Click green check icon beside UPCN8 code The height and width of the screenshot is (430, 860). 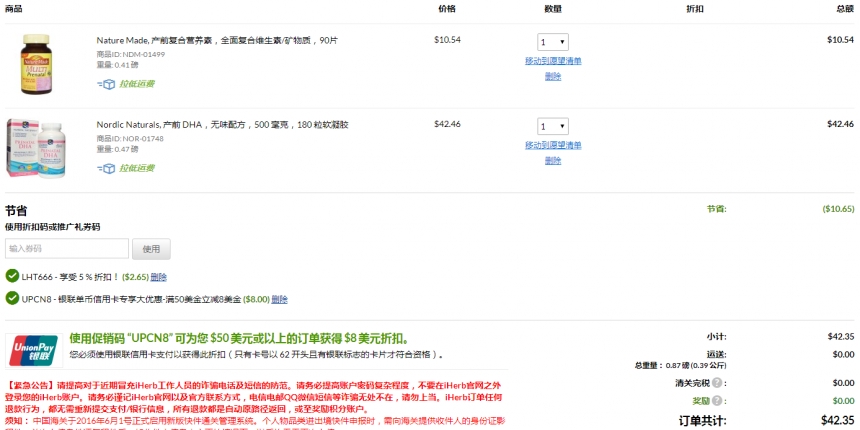click(12, 298)
